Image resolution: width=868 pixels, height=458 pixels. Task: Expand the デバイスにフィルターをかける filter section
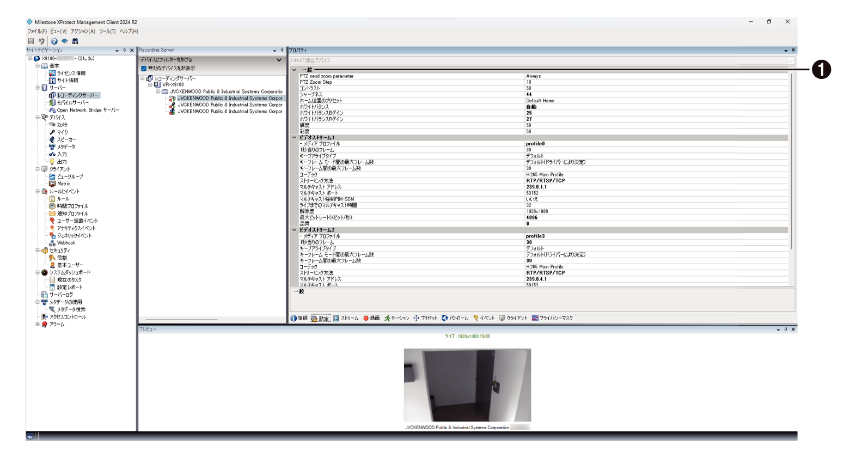[x=279, y=60]
